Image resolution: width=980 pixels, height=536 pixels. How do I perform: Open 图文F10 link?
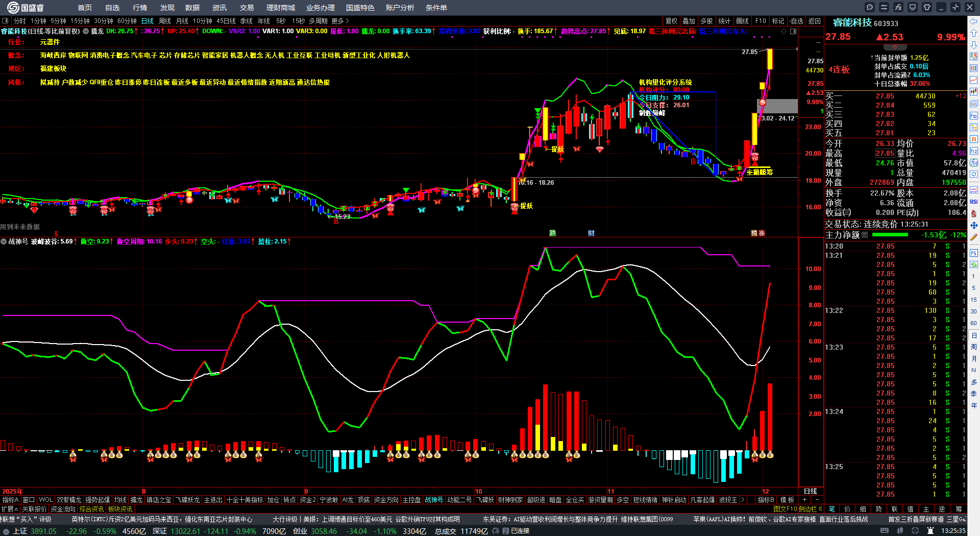pyautogui.click(x=785, y=509)
